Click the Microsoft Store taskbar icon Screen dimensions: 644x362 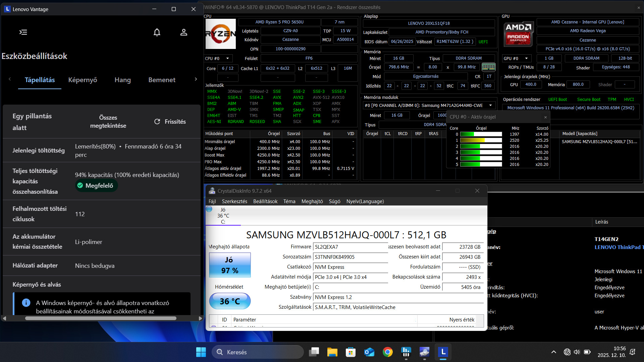(351, 352)
